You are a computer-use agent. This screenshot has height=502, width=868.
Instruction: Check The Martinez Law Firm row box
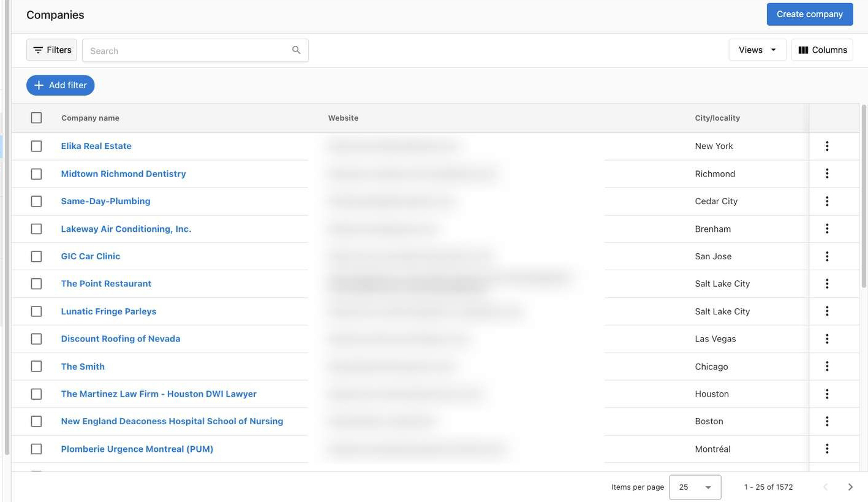click(x=36, y=394)
